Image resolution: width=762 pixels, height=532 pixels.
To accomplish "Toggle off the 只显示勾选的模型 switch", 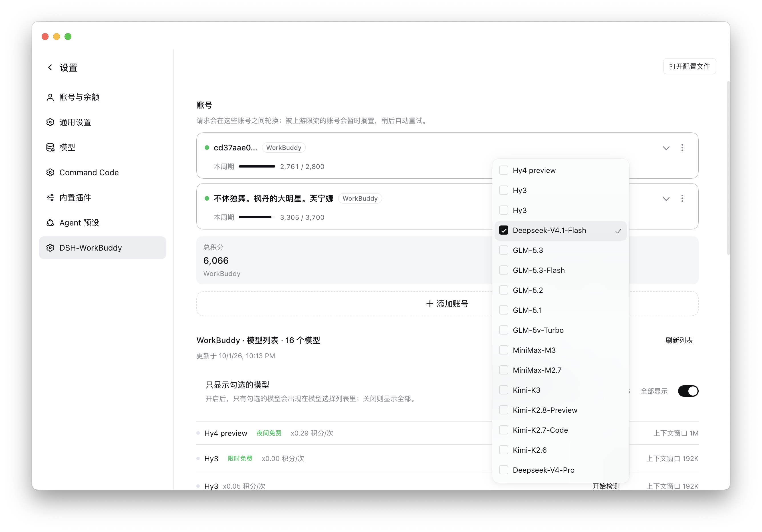I will (688, 391).
